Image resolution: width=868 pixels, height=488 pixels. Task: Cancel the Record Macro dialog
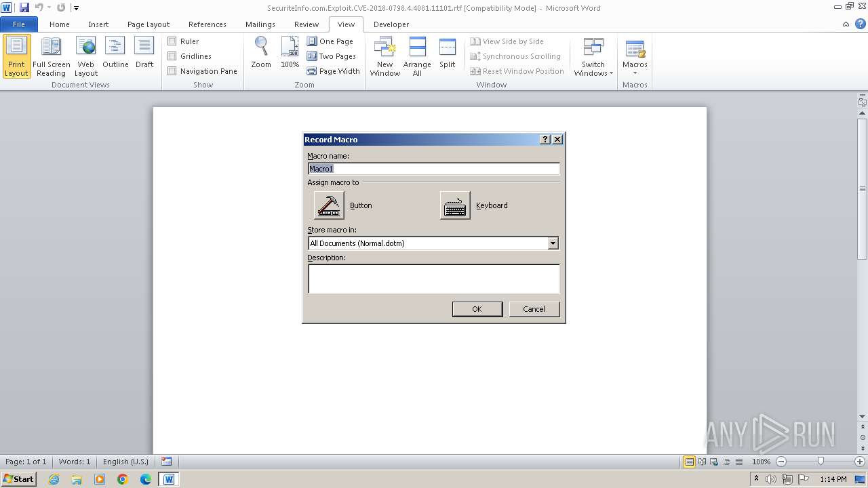pyautogui.click(x=534, y=309)
